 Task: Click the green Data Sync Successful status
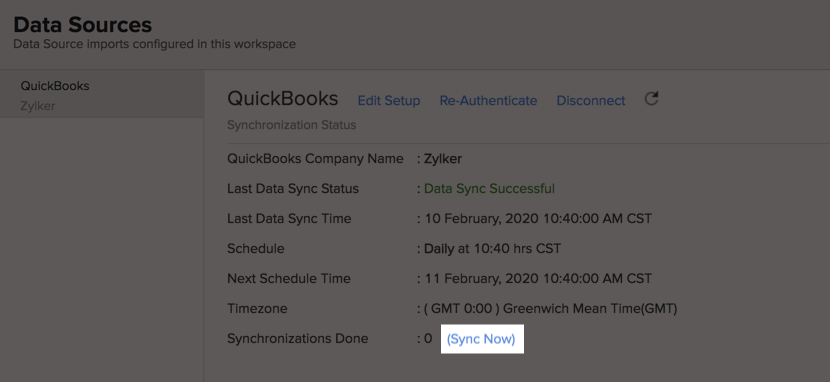click(x=490, y=188)
